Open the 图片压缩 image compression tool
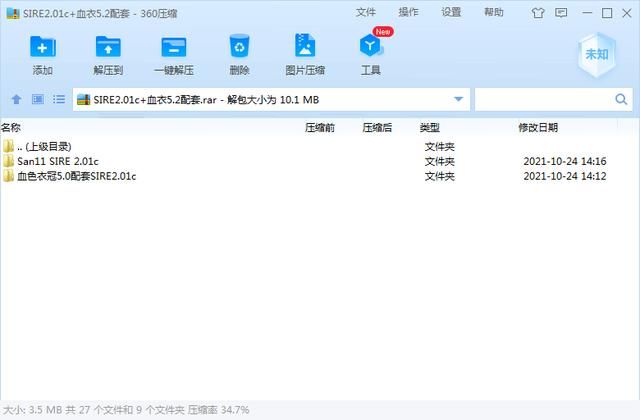This screenshot has width=640, height=420. [305, 45]
